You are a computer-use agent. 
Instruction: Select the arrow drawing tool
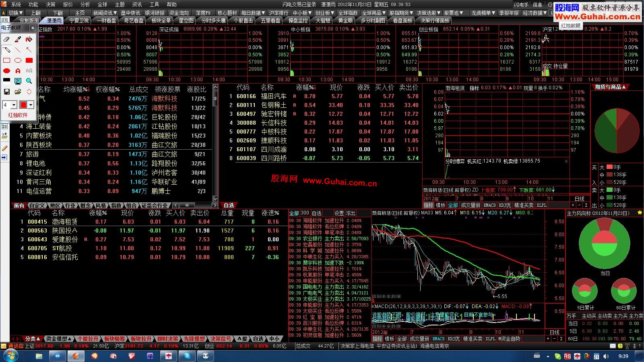coord(29,50)
